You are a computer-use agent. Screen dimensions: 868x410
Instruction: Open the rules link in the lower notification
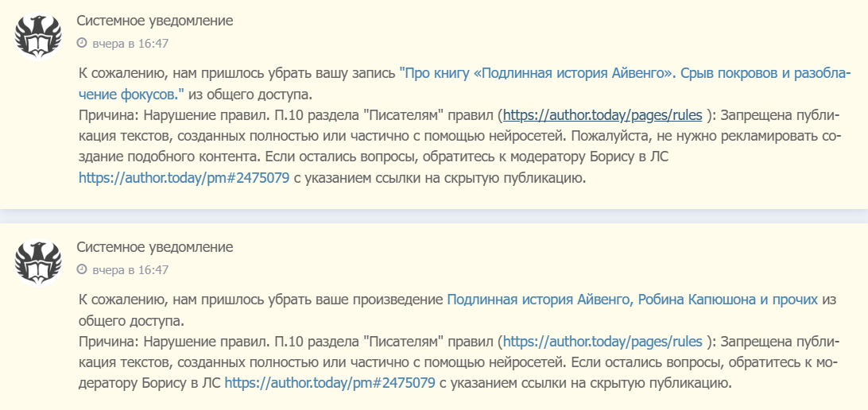[x=603, y=342]
